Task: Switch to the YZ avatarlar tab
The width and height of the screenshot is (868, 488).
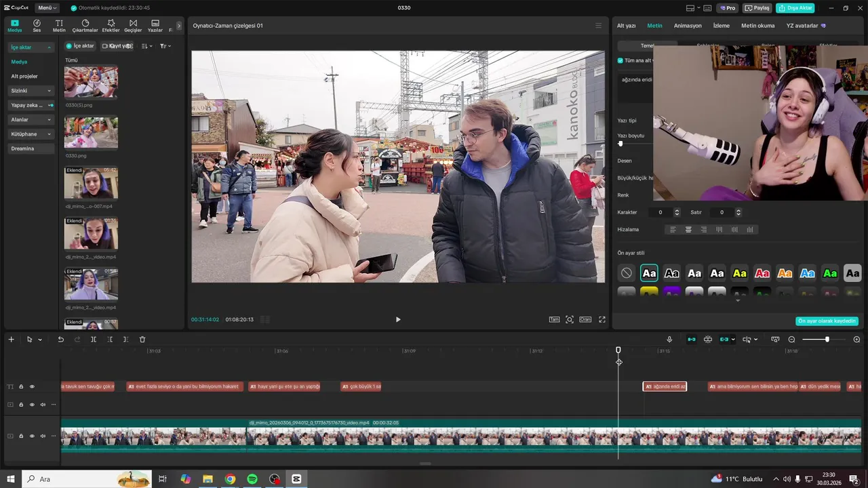Action: 806,26
